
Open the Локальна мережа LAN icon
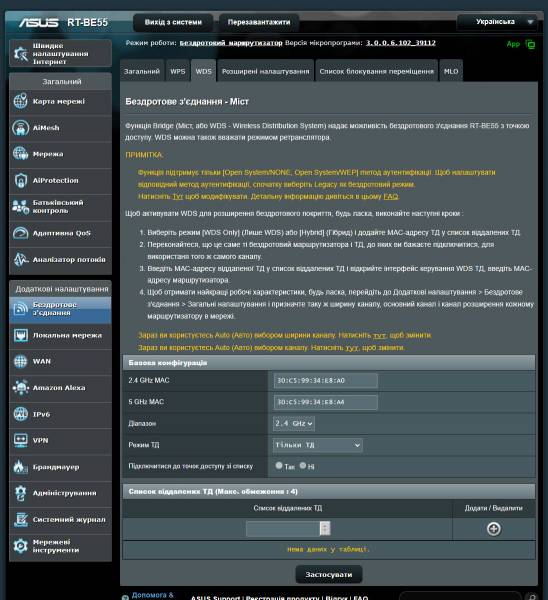[x=20, y=335]
